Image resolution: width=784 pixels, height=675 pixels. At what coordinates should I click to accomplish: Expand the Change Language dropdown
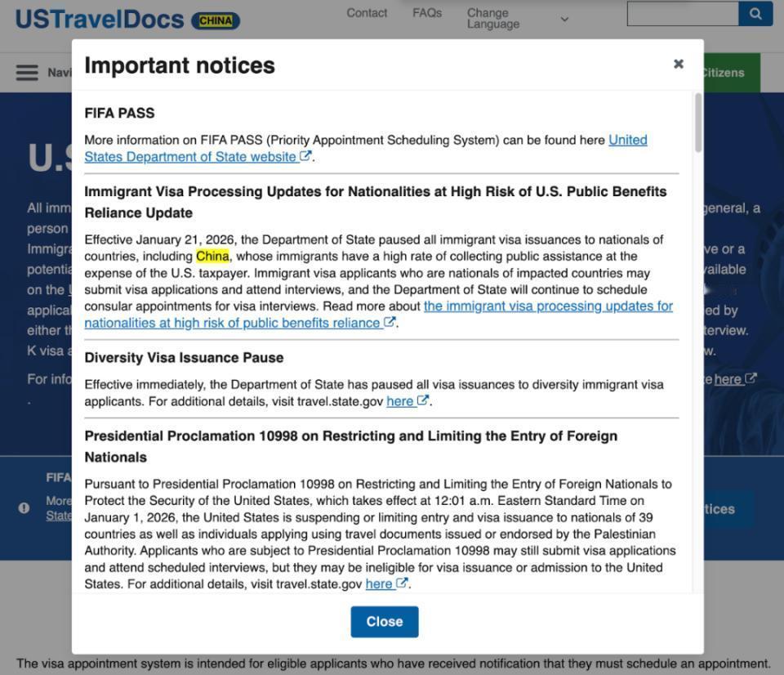[518, 19]
